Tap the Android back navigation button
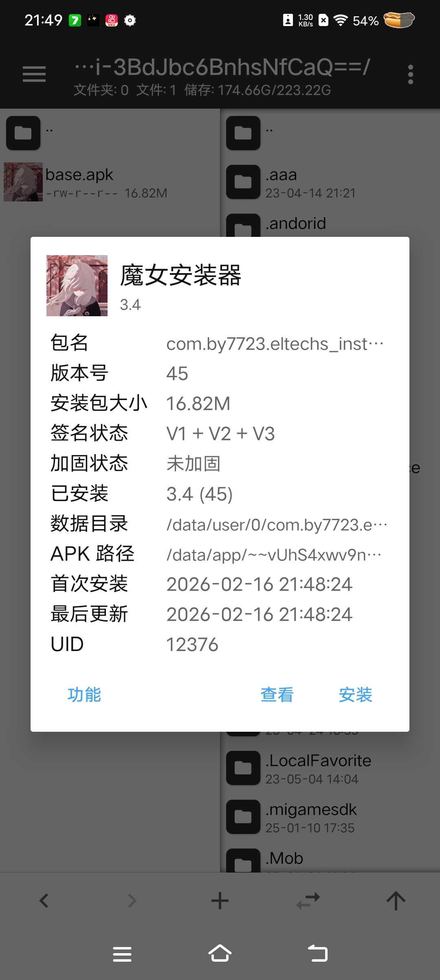The width and height of the screenshot is (440, 980). coord(318,954)
